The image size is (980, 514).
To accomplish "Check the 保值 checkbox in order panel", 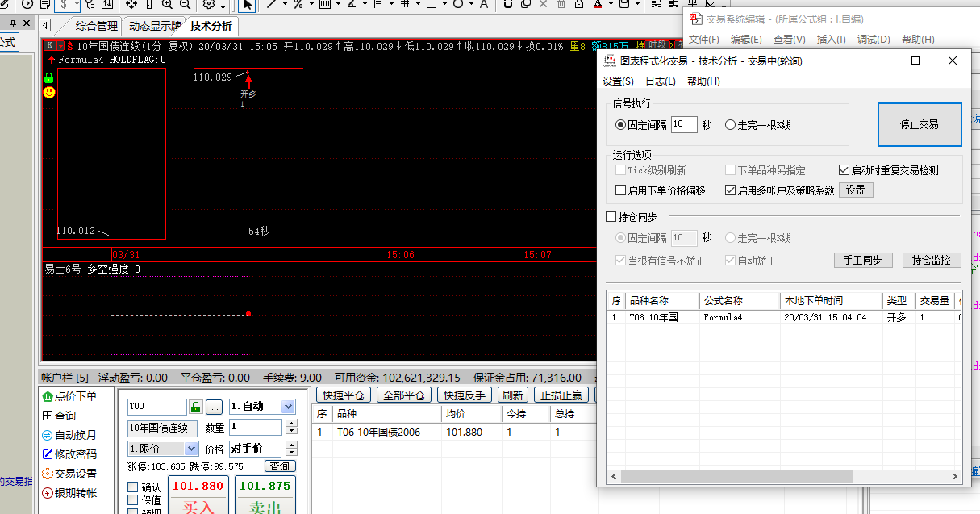I will point(132,500).
